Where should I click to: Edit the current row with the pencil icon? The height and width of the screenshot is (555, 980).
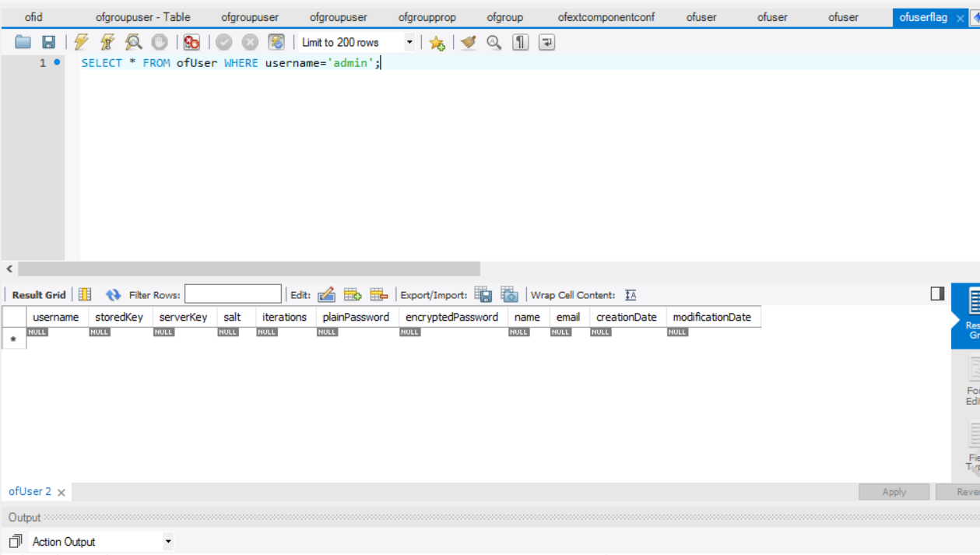click(326, 294)
